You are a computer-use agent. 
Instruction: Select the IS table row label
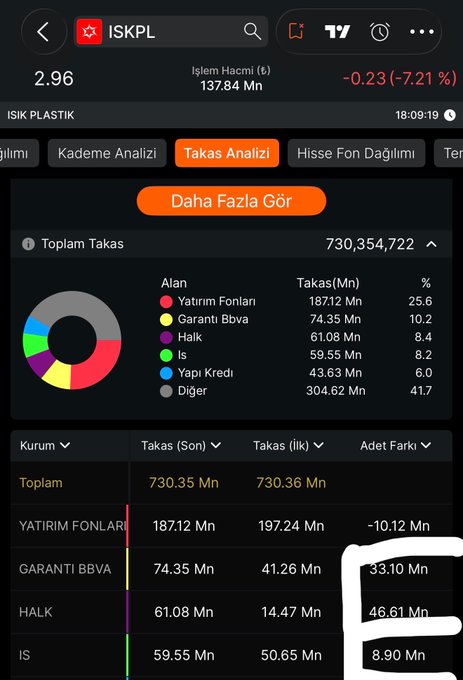[25, 655]
